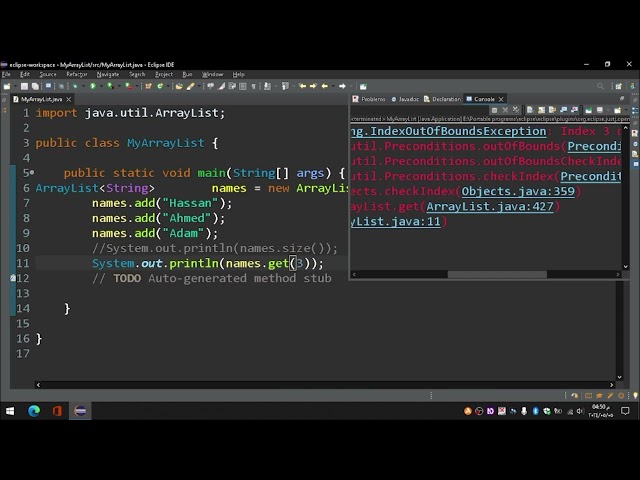
Task: Click the New Java Class icon
Action: 160,86
